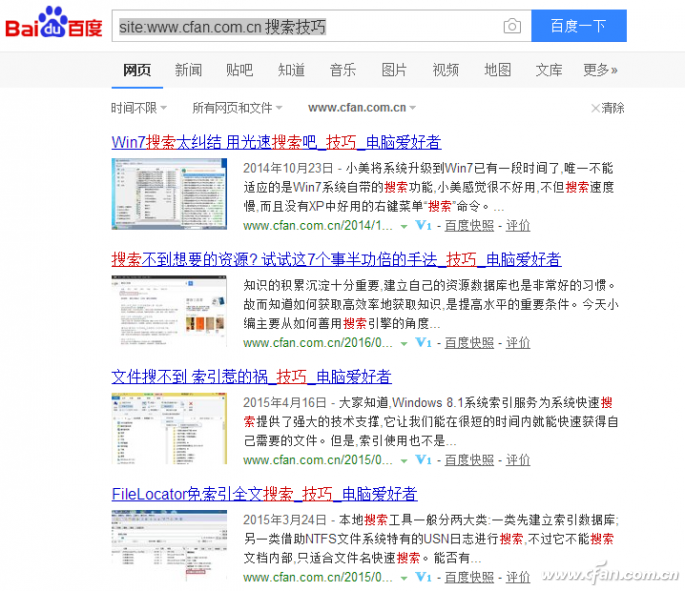Click V1 badge of the 2016 result
This screenshot has height=591, width=685.
pyautogui.click(x=423, y=342)
